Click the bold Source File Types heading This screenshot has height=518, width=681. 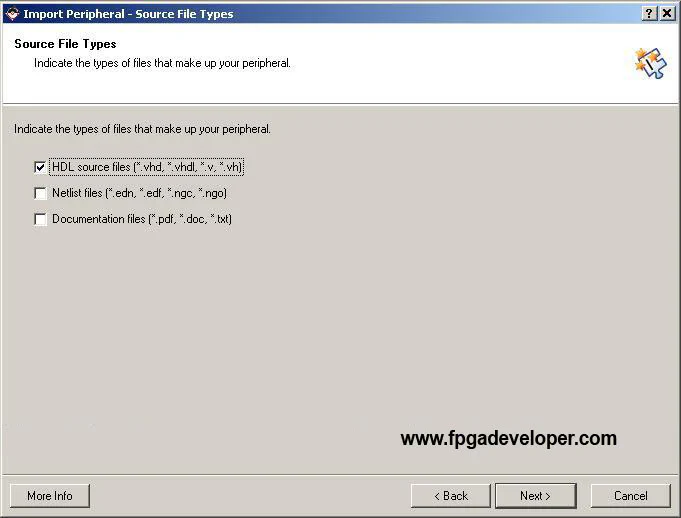click(65, 44)
